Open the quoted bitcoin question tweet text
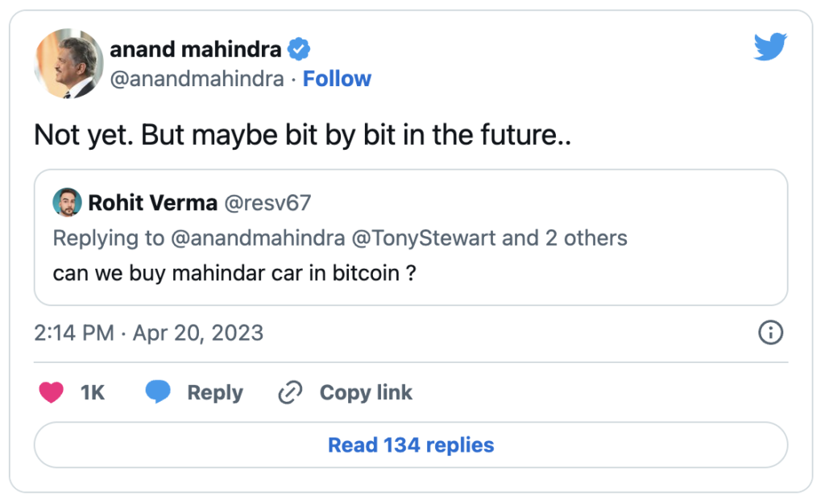825x504 pixels. tap(234, 273)
